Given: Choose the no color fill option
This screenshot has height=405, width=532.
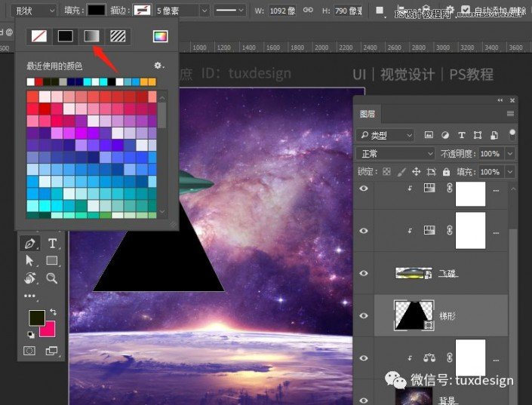Looking at the screenshot, I should (39, 36).
